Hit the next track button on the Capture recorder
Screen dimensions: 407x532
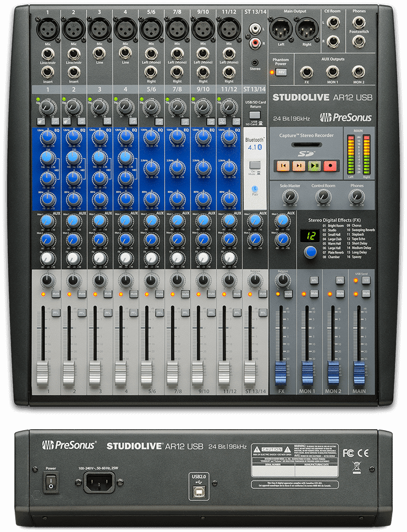[299, 166]
